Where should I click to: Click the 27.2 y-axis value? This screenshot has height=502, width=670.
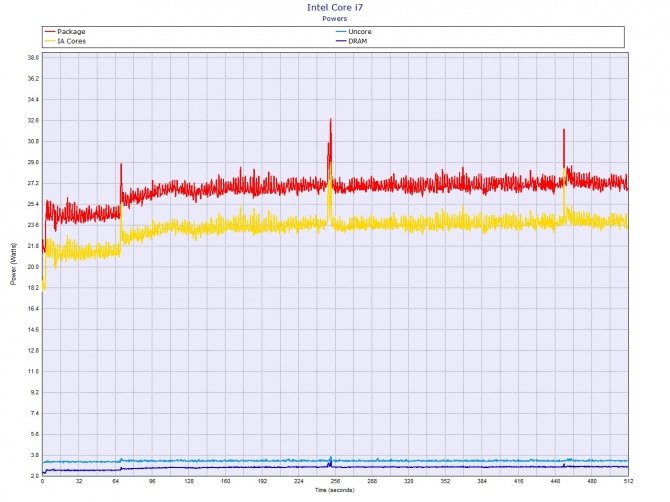[x=33, y=183]
